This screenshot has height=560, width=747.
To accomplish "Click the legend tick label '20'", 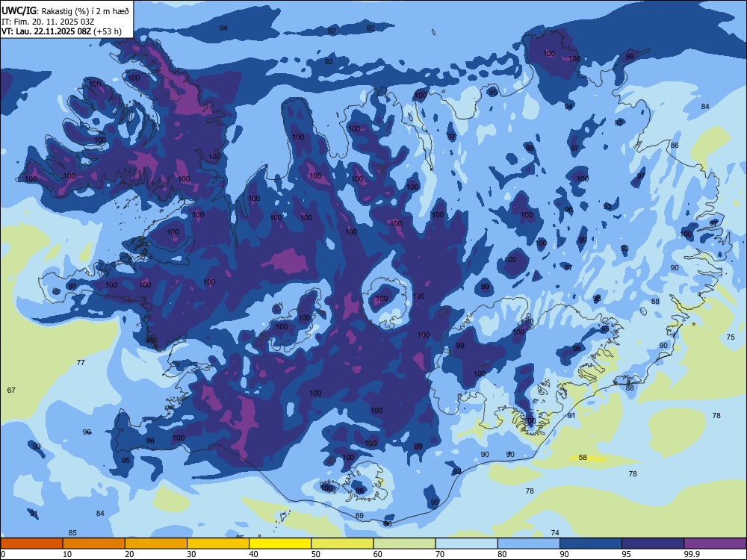I will pyautogui.click(x=129, y=554).
